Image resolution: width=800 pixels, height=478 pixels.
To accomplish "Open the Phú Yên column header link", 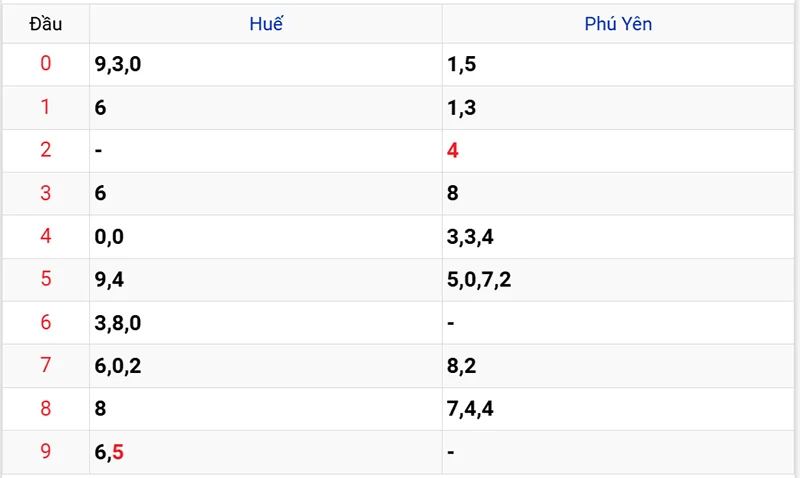I will [x=618, y=24].
